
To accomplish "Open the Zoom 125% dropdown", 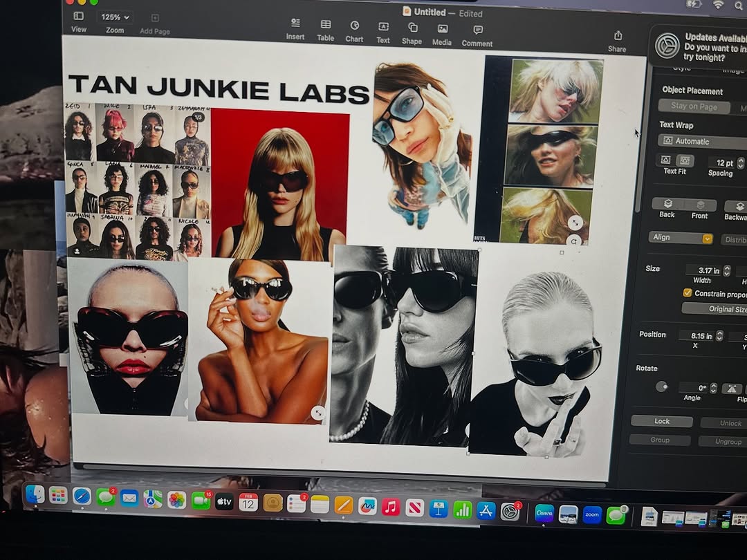I will click(115, 17).
